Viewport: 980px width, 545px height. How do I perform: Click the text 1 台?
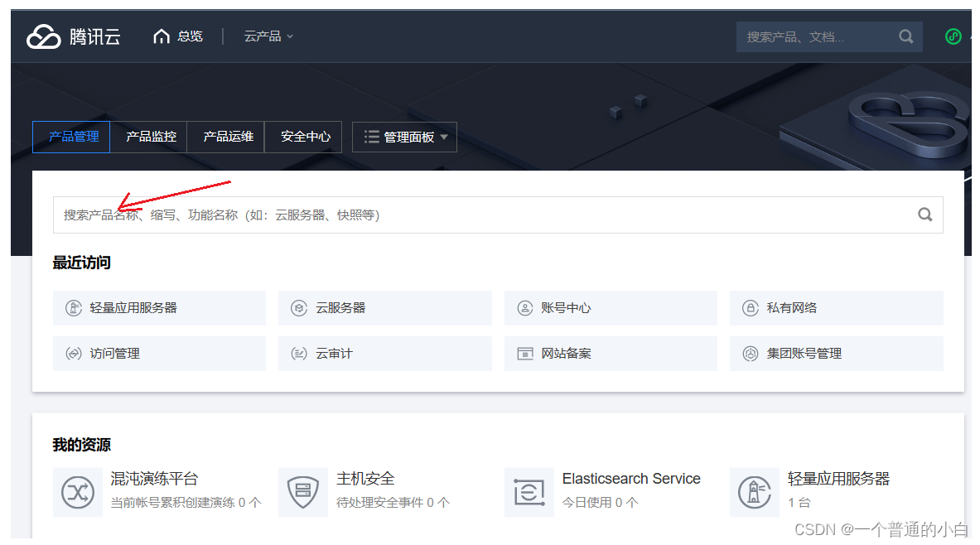799,503
